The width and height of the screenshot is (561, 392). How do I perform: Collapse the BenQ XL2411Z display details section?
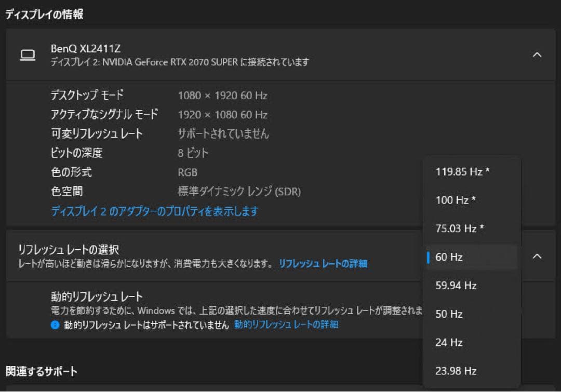(x=538, y=53)
